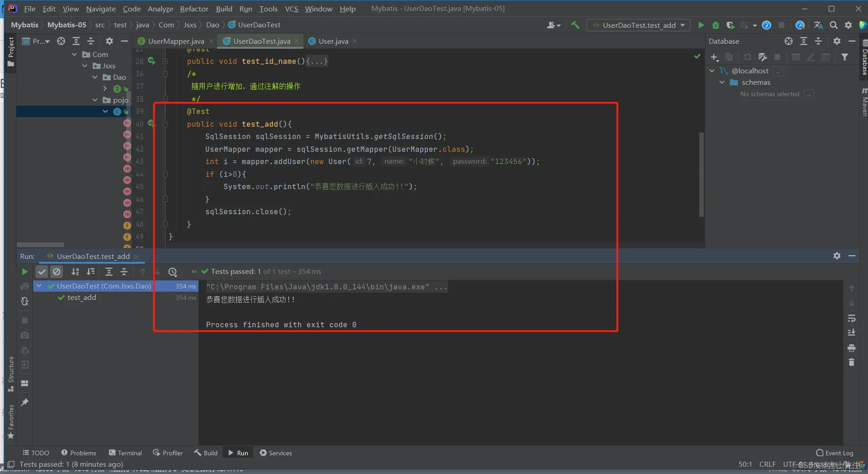
Task: Collapse the Dao folder node
Action: [95, 77]
